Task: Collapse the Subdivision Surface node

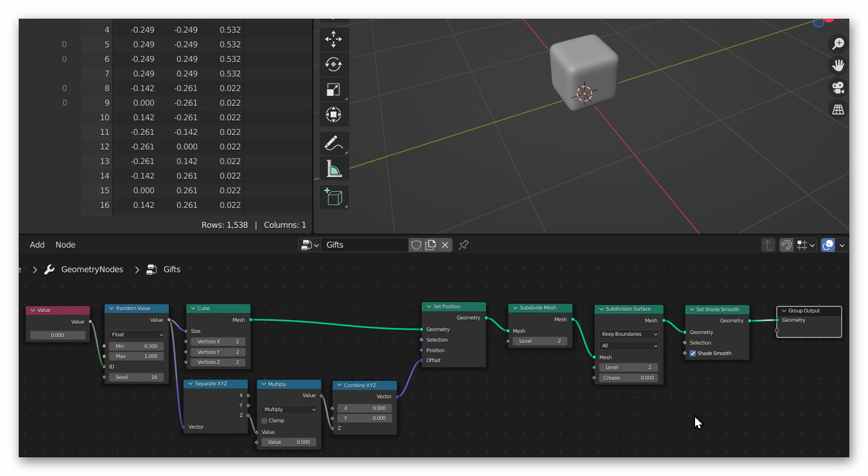Action: coord(601,309)
